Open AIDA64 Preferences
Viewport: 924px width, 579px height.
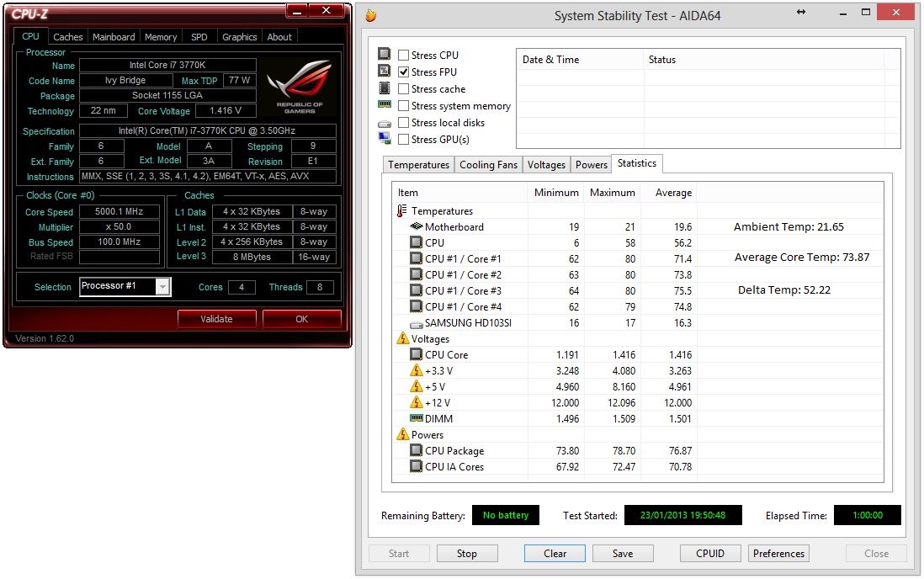pyautogui.click(x=778, y=553)
